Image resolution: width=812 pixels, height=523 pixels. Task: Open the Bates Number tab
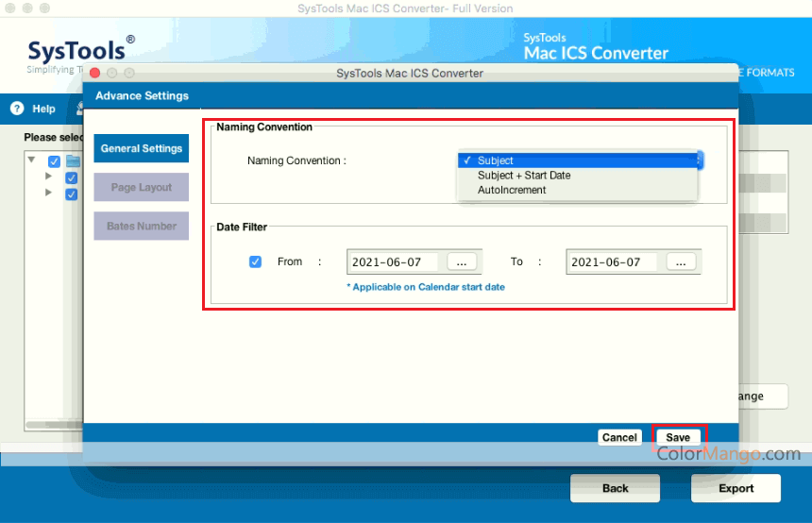click(x=142, y=226)
